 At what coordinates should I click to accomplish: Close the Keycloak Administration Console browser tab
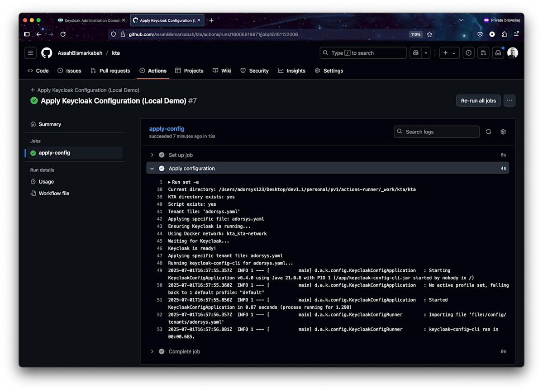pyautogui.click(x=124, y=20)
